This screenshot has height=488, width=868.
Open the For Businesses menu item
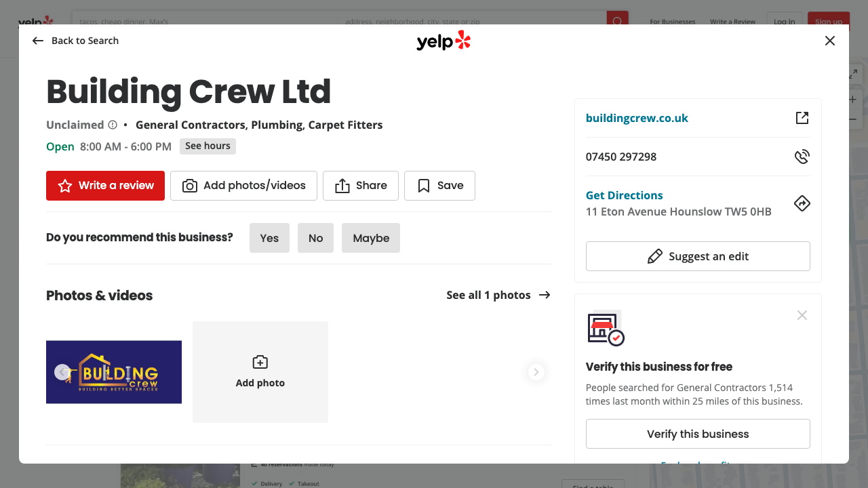click(x=672, y=21)
